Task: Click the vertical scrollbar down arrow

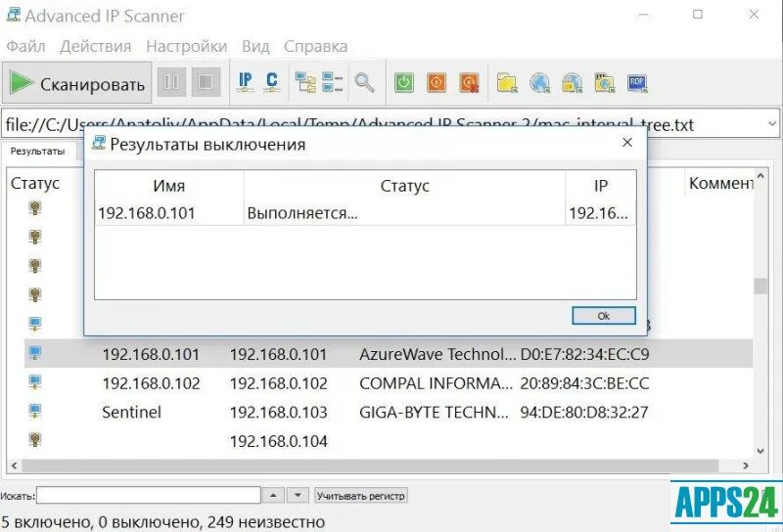Action: pyautogui.click(x=760, y=451)
